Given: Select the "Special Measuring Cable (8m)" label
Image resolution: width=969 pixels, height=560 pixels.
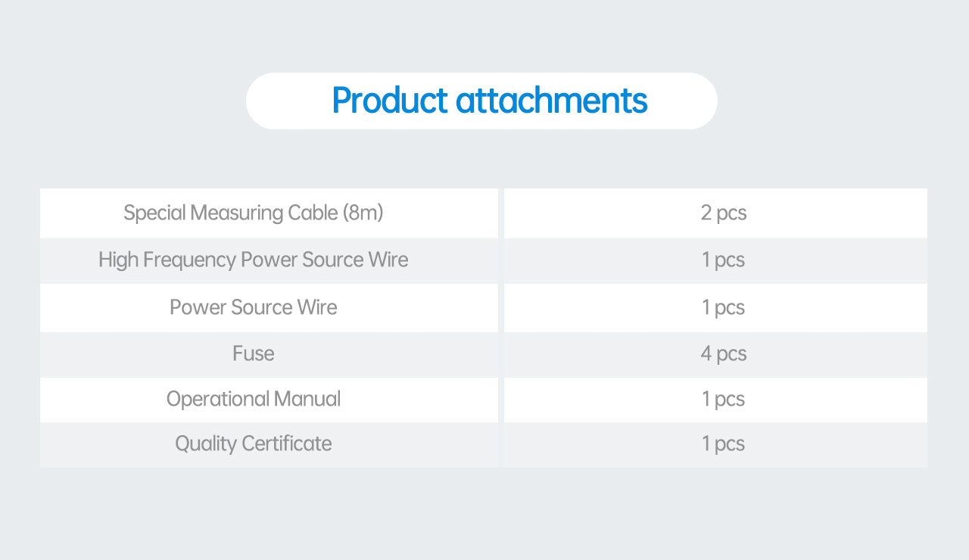Looking at the screenshot, I should [253, 213].
